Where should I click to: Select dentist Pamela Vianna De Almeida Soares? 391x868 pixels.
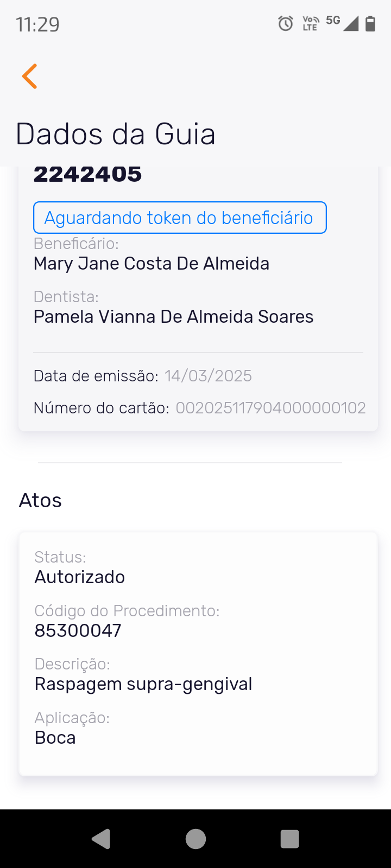[x=174, y=317]
